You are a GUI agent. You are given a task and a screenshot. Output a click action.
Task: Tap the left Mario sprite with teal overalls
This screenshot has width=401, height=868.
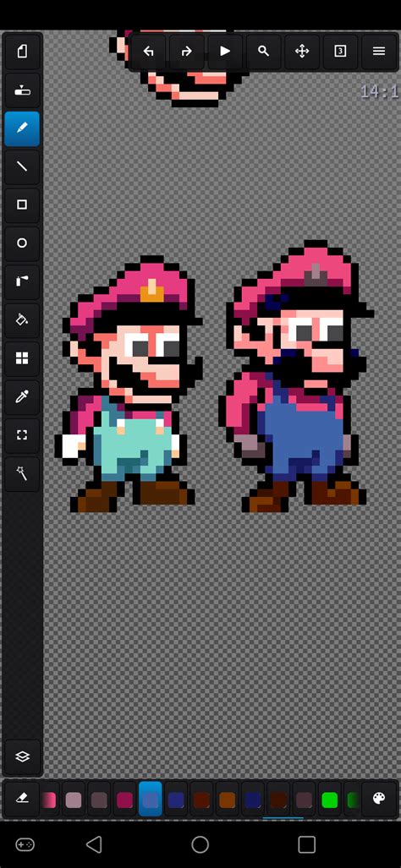(129, 385)
